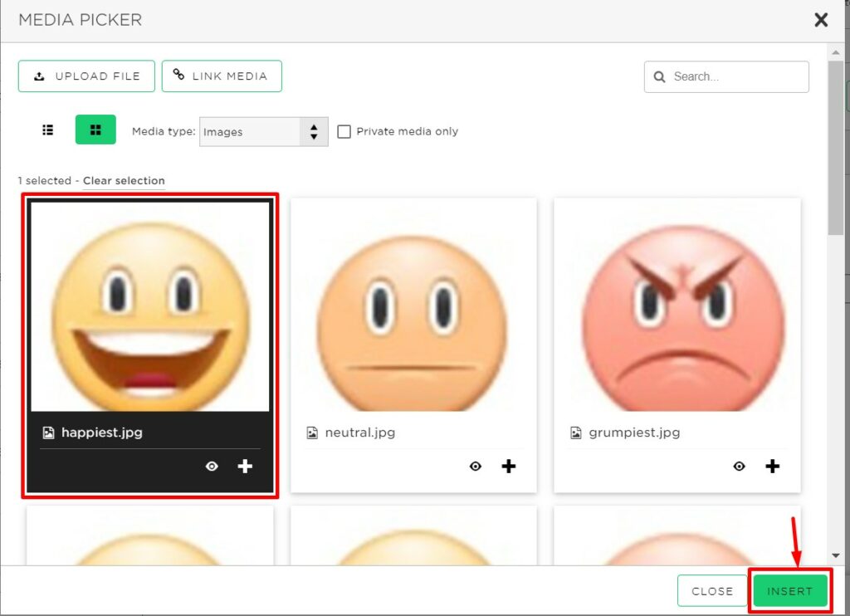This screenshot has height=616, width=850.
Task: Preview the neutral.jpg image
Action: pos(475,467)
